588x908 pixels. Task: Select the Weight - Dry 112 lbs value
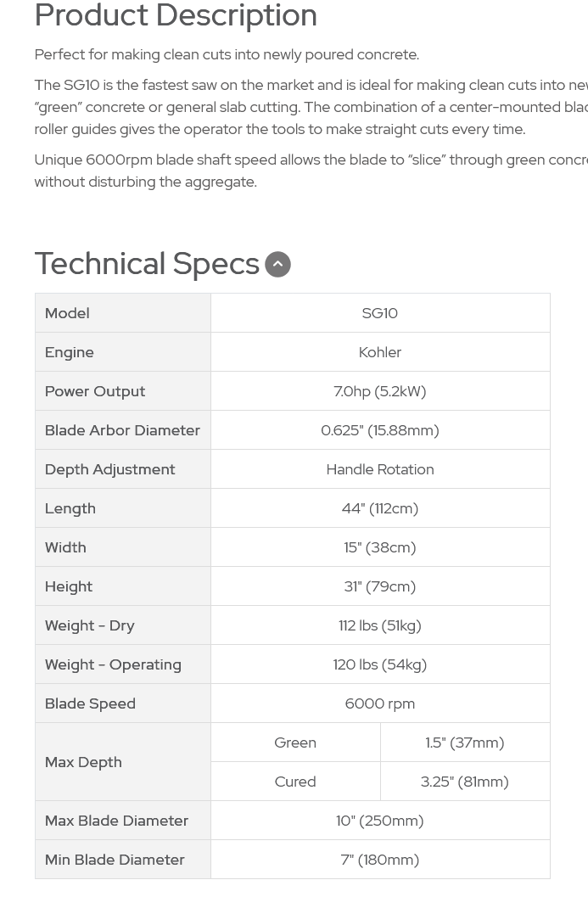pyautogui.click(x=380, y=625)
